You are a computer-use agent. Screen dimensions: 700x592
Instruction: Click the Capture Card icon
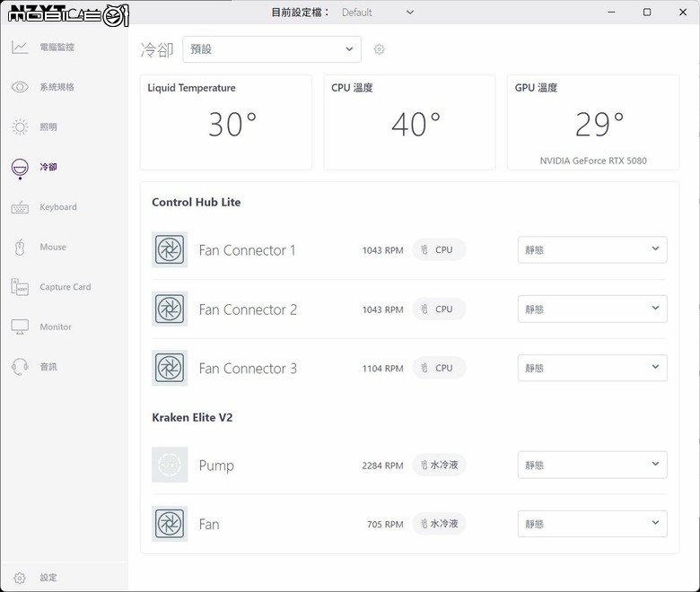pos(20,287)
